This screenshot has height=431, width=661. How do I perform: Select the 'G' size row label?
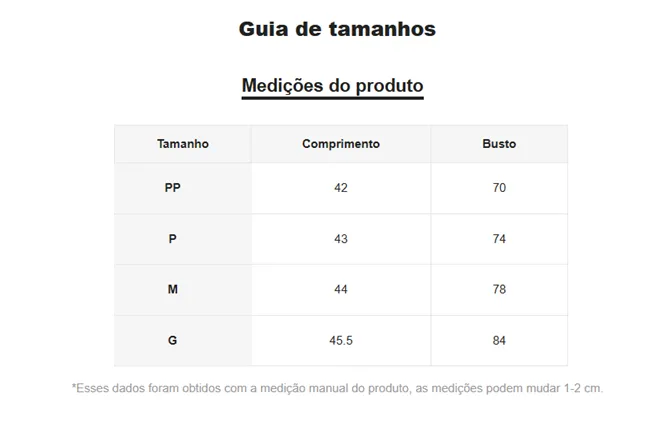tap(173, 341)
